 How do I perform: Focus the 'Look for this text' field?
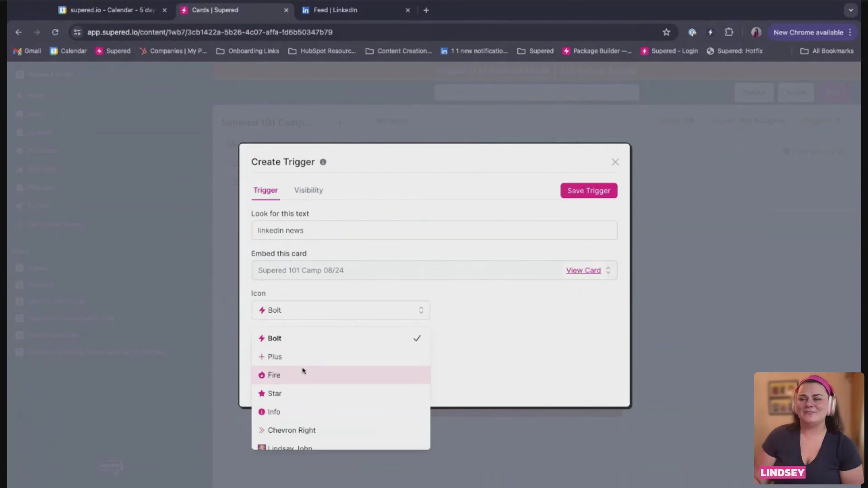(x=434, y=230)
